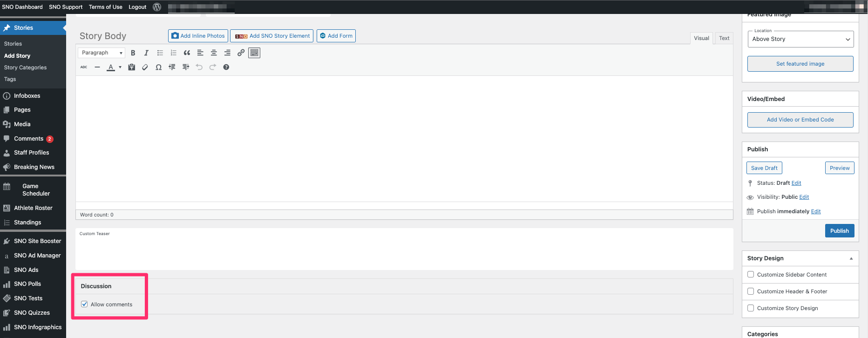Uncheck the Allow comments checkbox
Screen dimensions: 868x338
click(84, 304)
